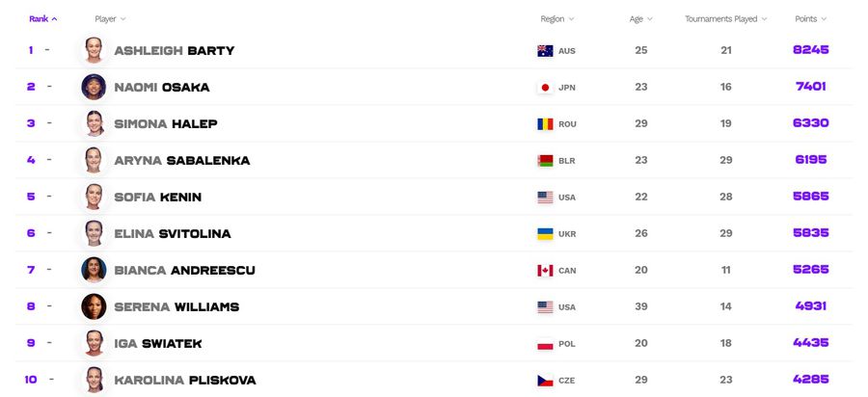Image resolution: width=868 pixels, height=397 pixels.
Task: Sort rankings by Points column
Action: pos(810,19)
